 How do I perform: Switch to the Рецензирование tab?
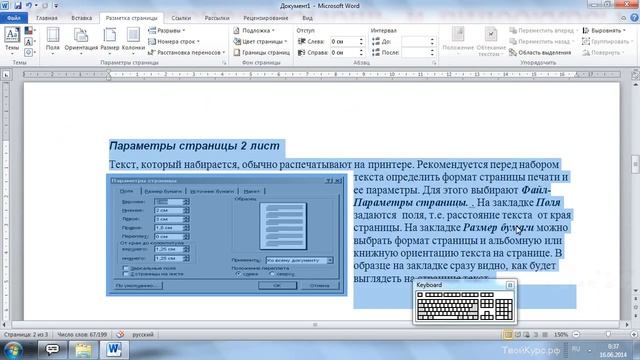pyautogui.click(x=266, y=18)
